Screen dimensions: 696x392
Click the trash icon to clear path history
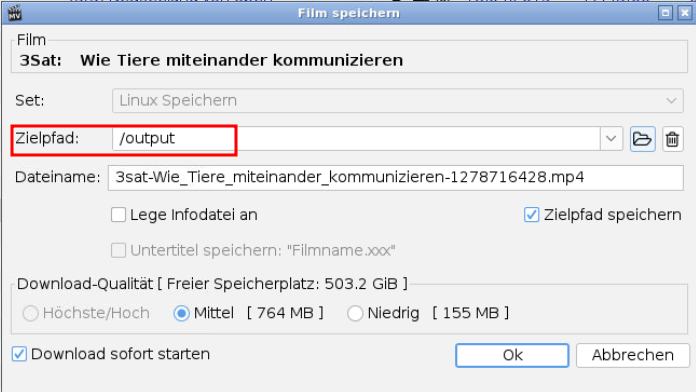point(672,139)
